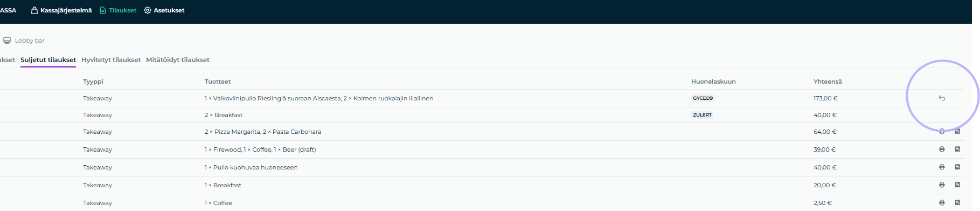Screen dimensions: 980x211
Task: Open Kassajärjestelmä in the top navigation
Action: 61,10
